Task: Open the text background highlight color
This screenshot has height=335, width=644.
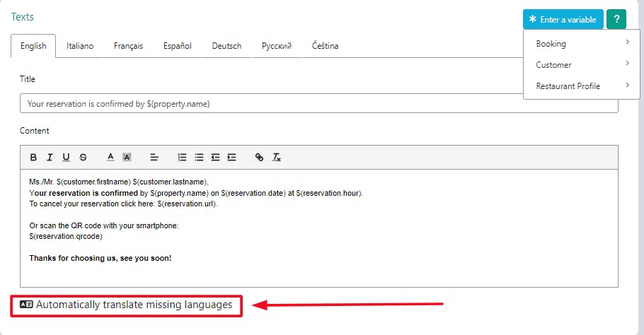Action: [127, 157]
